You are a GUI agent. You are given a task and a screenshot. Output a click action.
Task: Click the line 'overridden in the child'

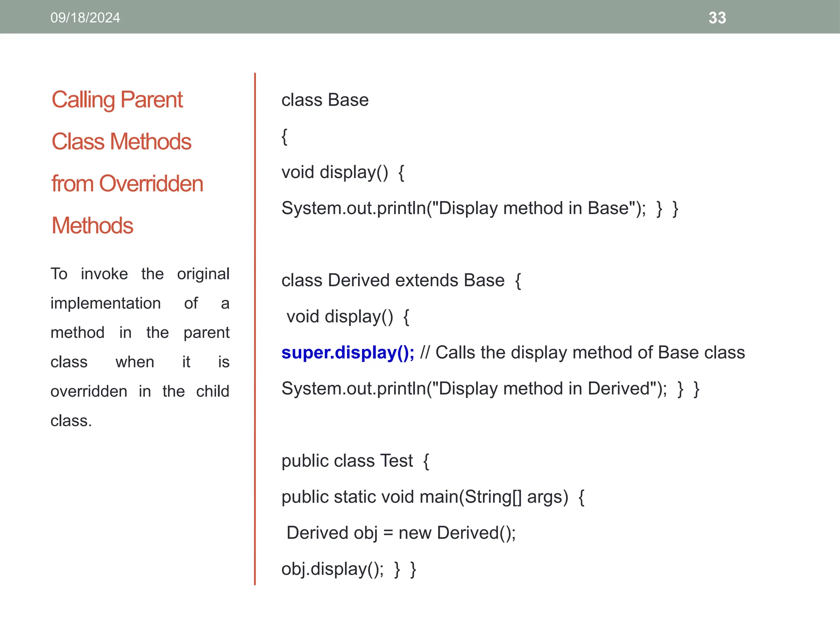point(140,391)
